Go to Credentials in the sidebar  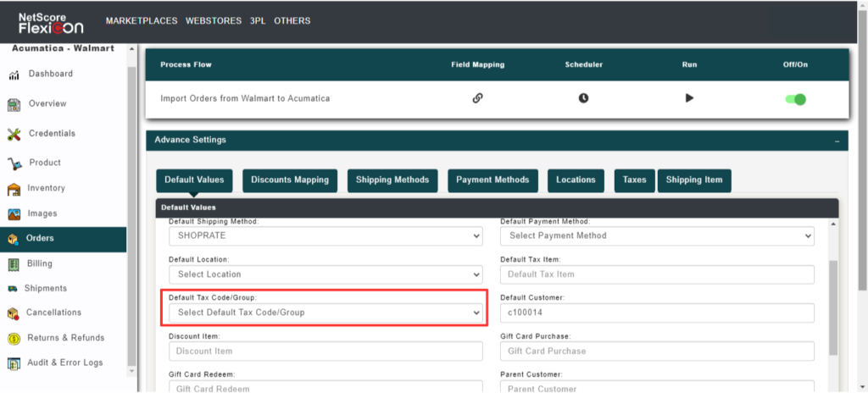pyautogui.click(x=51, y=134)
